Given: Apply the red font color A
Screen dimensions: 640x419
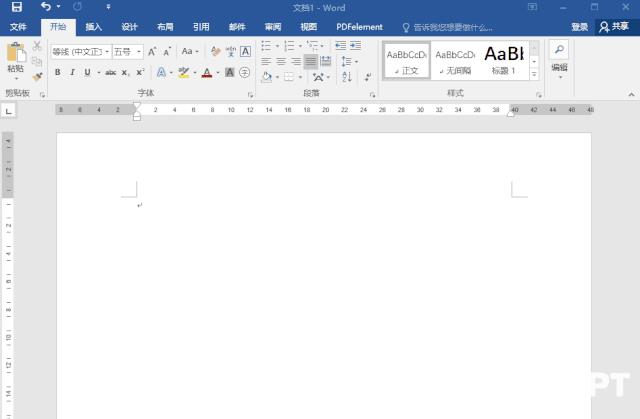Looking at the screenshot, I should pyautogui.click(x=207, y=73).
